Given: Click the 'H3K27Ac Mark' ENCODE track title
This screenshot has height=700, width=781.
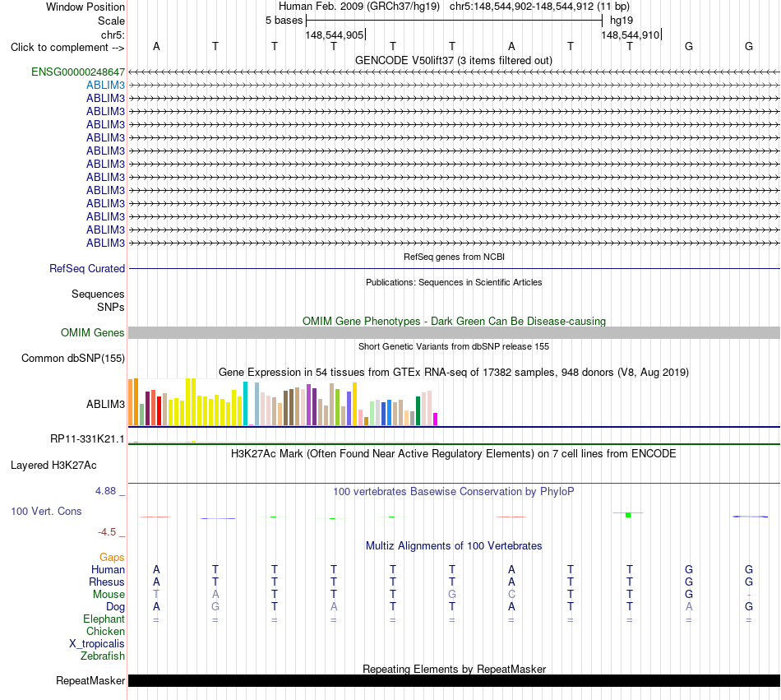Looking at the screenshot, I should pyautogui.click(x=454, y=454).
